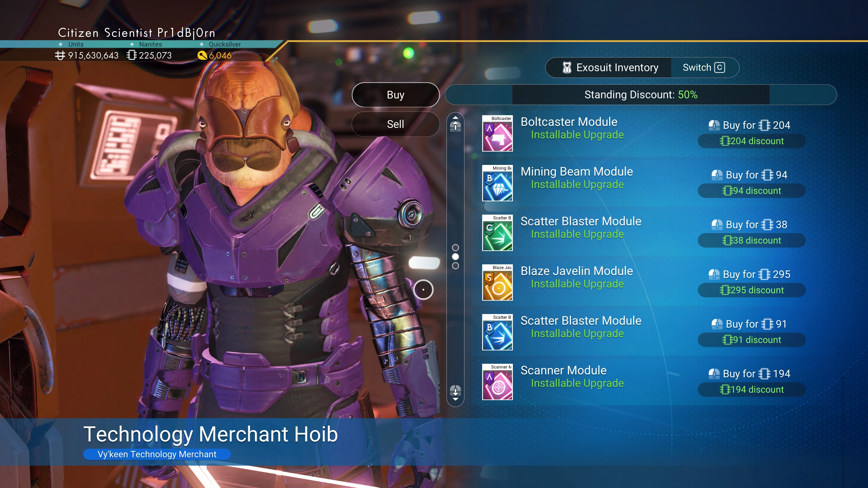Open the Buy tab
This screenshot has width=868, height=488.
pos(396,95)
